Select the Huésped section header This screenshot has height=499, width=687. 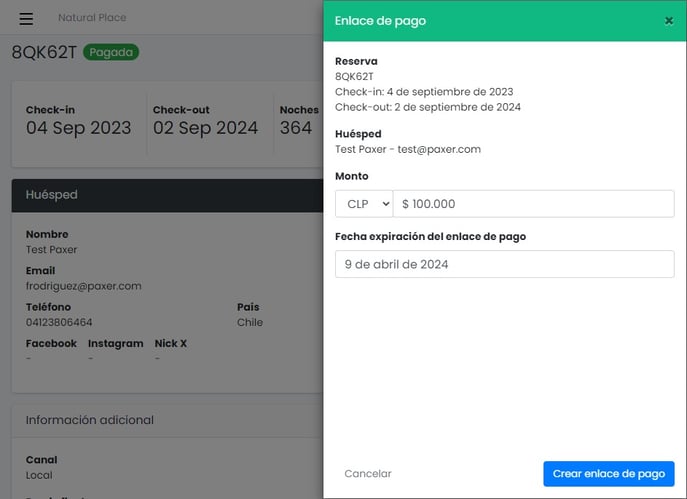tap(167, 195)
